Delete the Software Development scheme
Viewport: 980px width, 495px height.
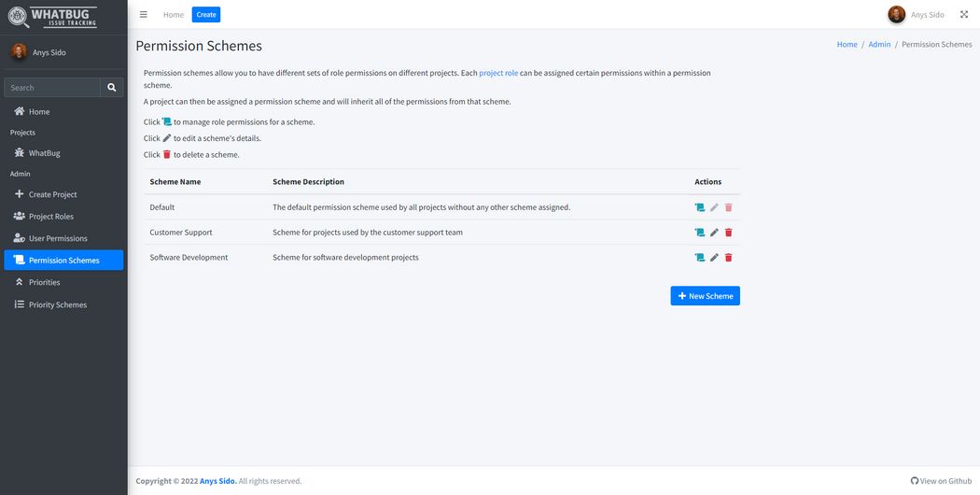coord(729,258)
